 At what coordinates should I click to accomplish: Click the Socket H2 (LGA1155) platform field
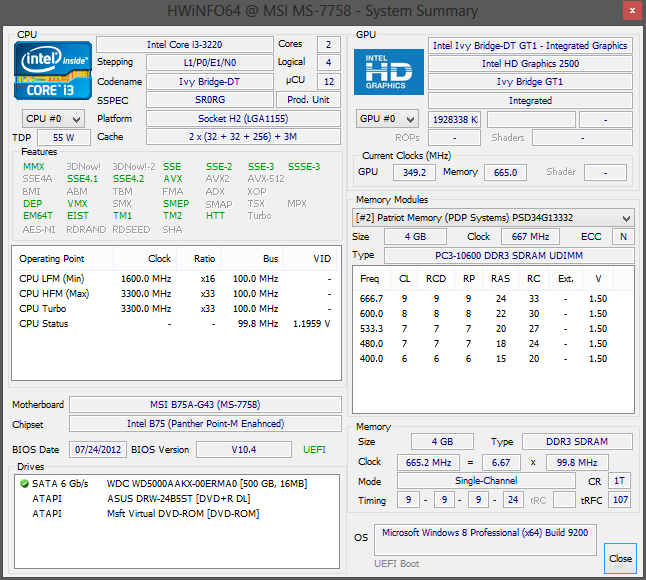[243, 119]
